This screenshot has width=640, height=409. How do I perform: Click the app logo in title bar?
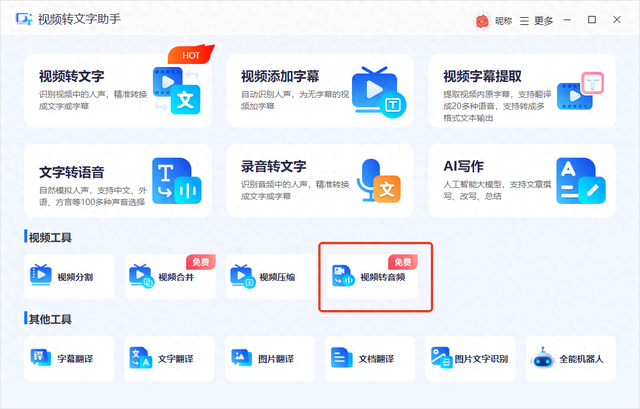(24, 19)
